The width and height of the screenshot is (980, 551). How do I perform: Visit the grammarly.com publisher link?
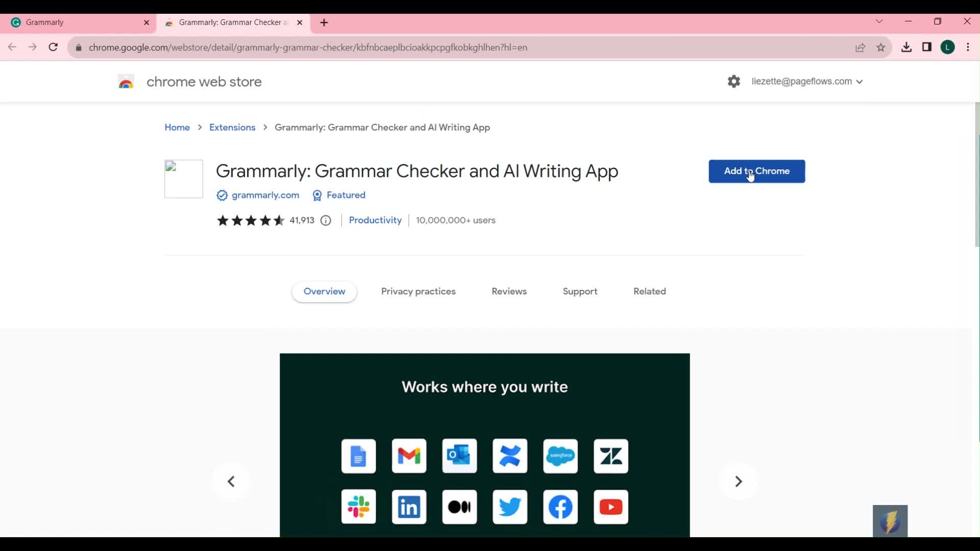[265, 195]
